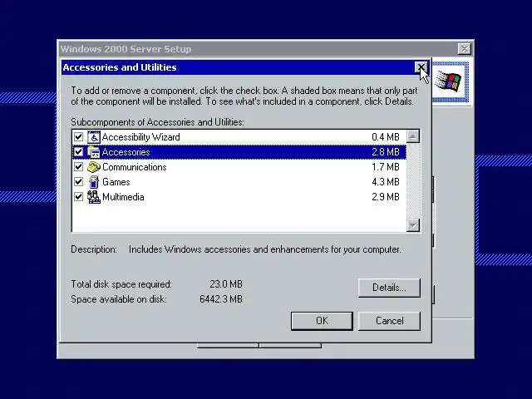Click the Multimedia icon in list
The height and width of the screenshot is (399, 532).
[x=94, y=197]
